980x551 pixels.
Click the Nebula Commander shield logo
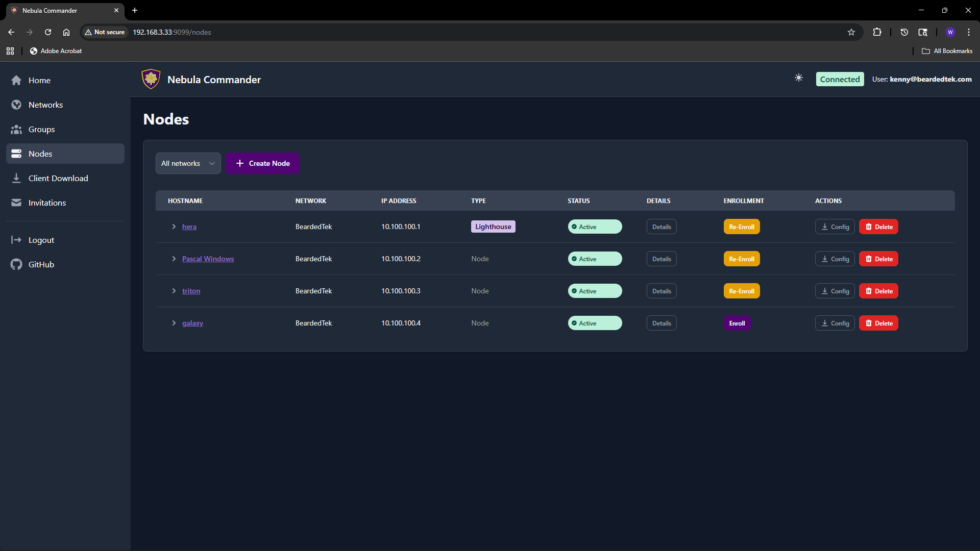(151, 79)
